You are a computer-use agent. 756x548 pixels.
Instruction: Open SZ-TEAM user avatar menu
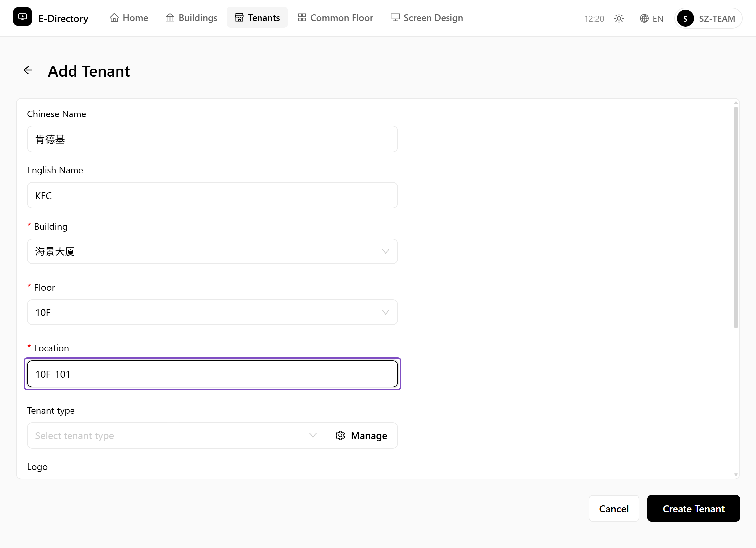(708, 18)
